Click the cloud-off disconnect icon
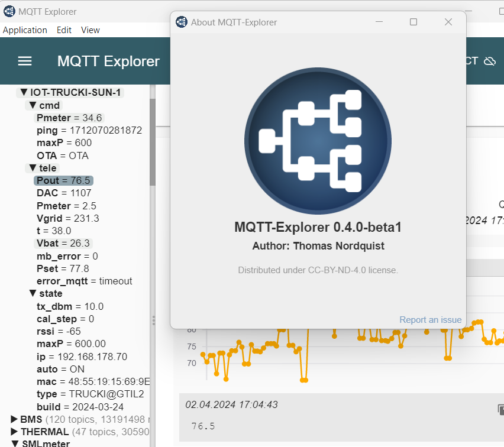Screen dimensions: 504x447 (x=490, y=61)
